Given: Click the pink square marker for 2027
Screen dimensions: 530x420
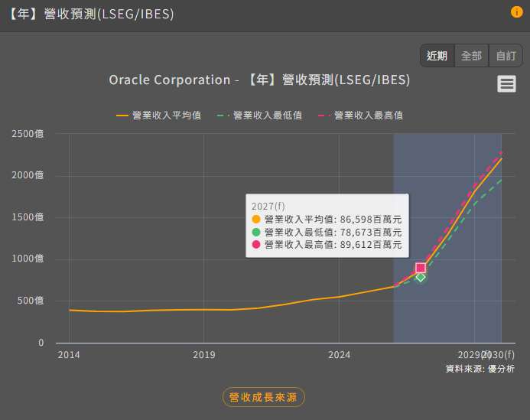Looking at the screenshot, I should (x=421, y=268).
